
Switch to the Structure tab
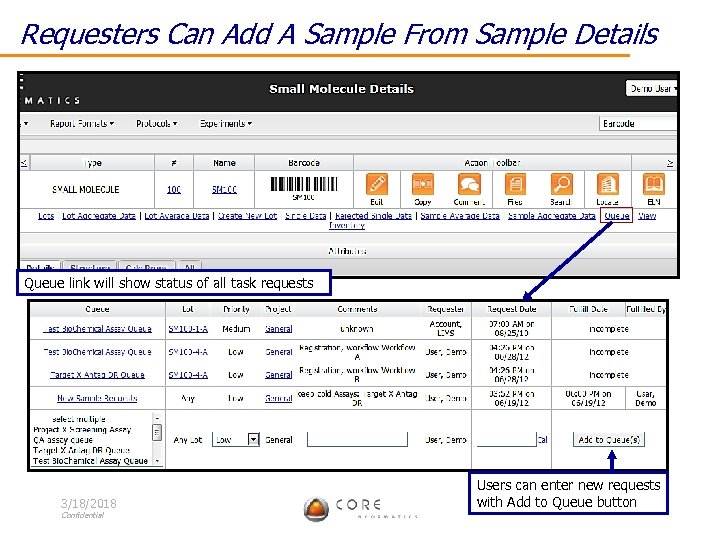click(x=90, y=266)
